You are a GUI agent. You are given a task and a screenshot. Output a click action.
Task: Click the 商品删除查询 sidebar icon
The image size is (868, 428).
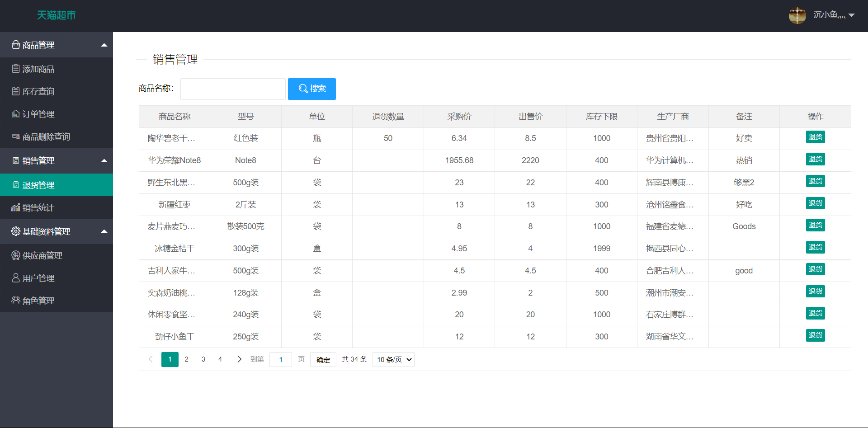pos(16,136)
